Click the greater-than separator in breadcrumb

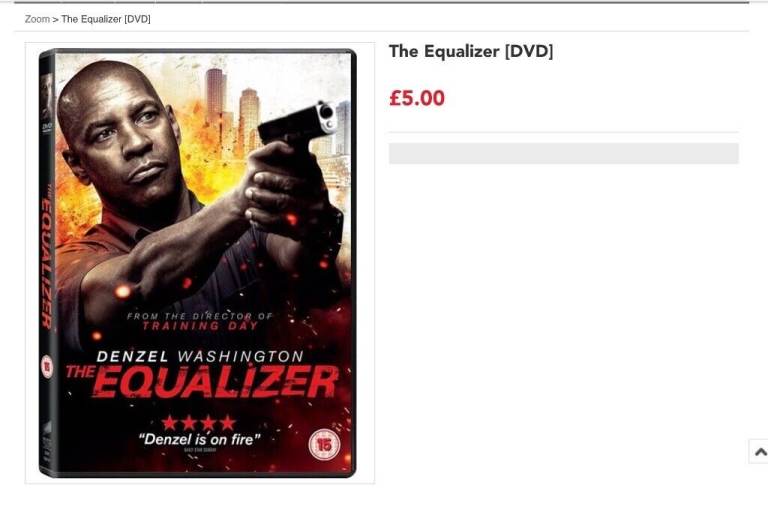(x=55, y=20)
